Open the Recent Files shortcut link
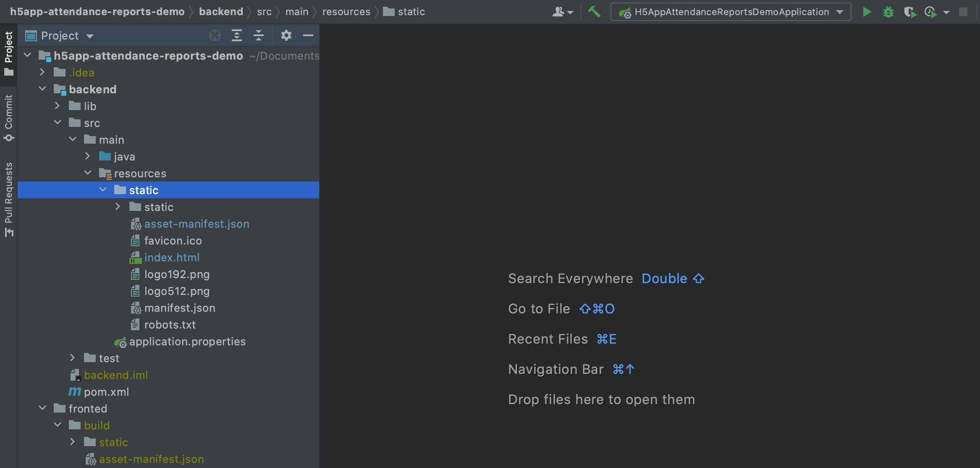The image size is (980, 468). click(547, 339)
